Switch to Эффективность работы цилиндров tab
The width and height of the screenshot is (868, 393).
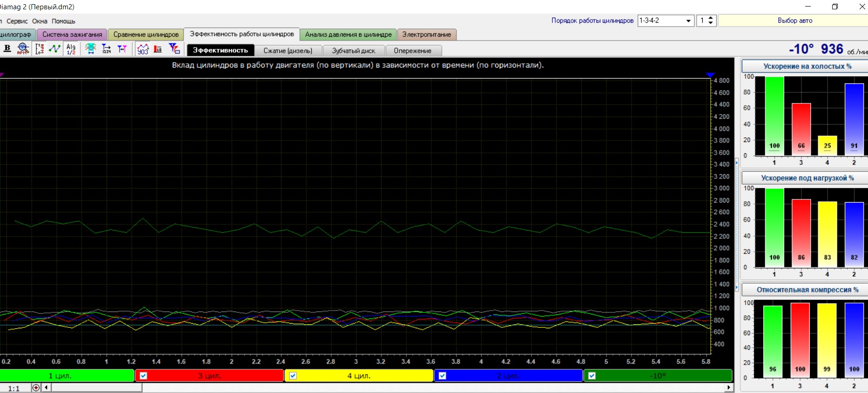coord(242,34)
